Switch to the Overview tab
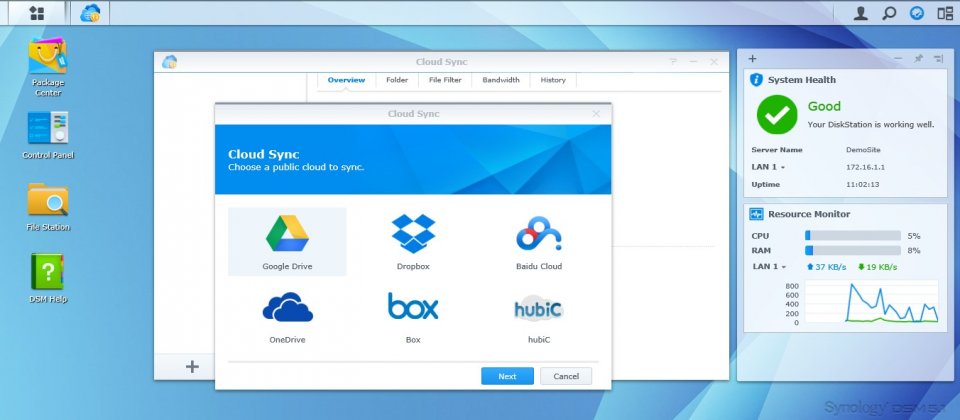 click(x=347, y=80)
